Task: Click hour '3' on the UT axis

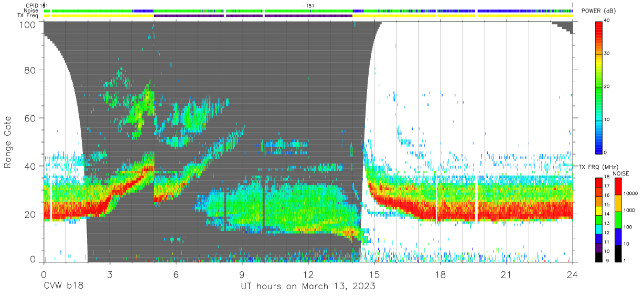Action: (x=110, y=274)
